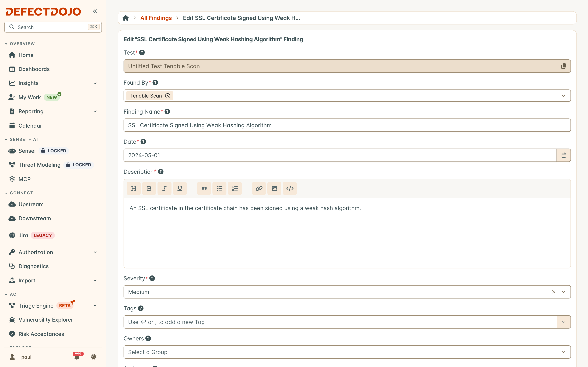Screen dimensions: 588x367
Task: Open the notifications bell showing 999
Action: (77, 356)
